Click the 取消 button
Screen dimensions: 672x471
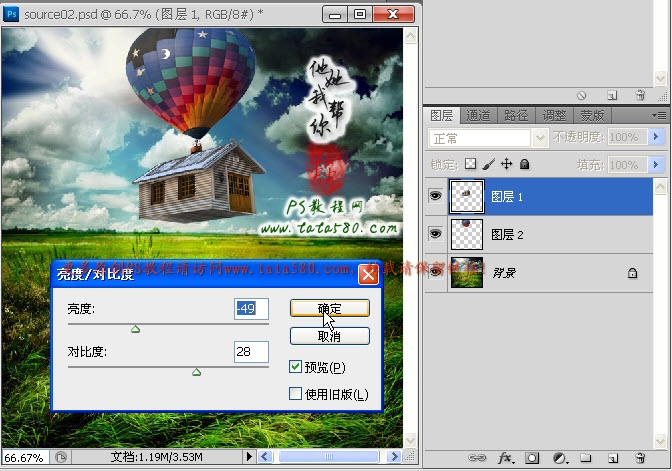click(x=329, y=337)
